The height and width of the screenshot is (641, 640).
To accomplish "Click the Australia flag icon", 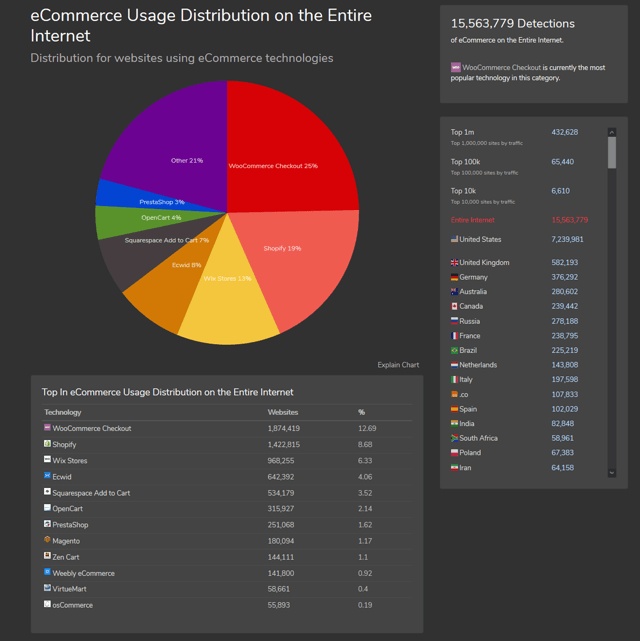I will [x=454, y=291].
